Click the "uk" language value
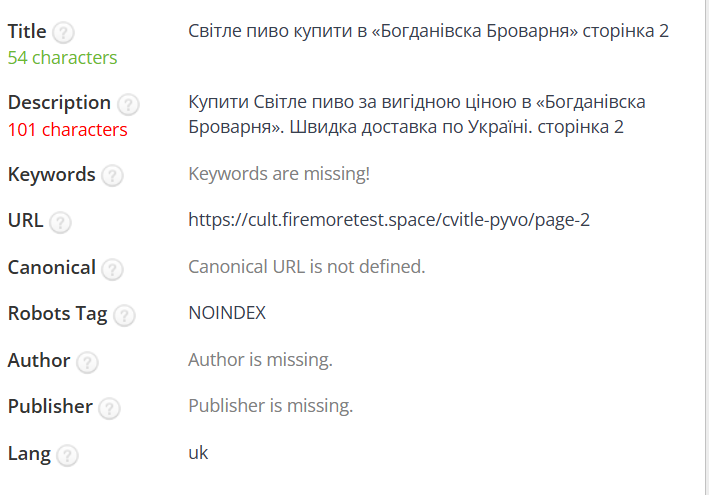The image size is (709, 495). (198, 453)
